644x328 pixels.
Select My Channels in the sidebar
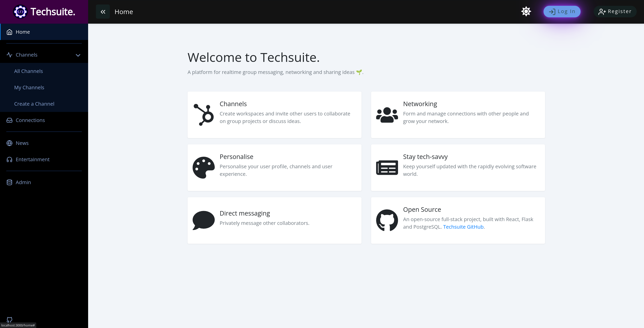pyautogui.click(x=29, y=87)
